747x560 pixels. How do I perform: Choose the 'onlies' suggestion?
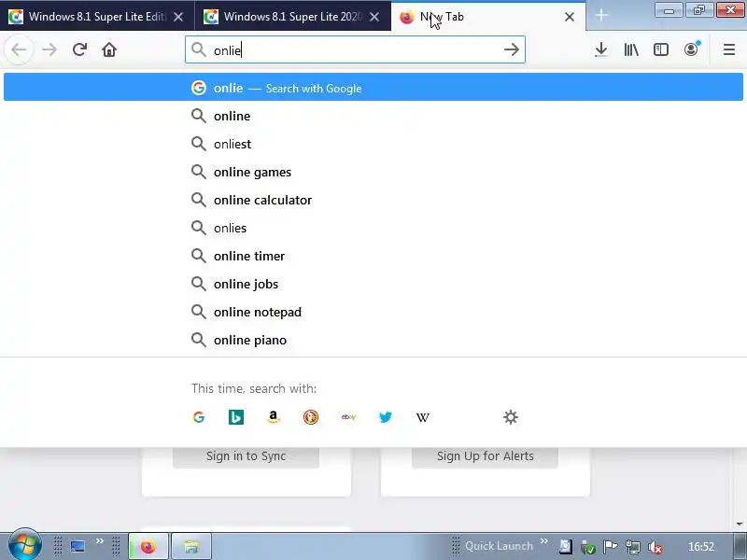click(373, 228)
